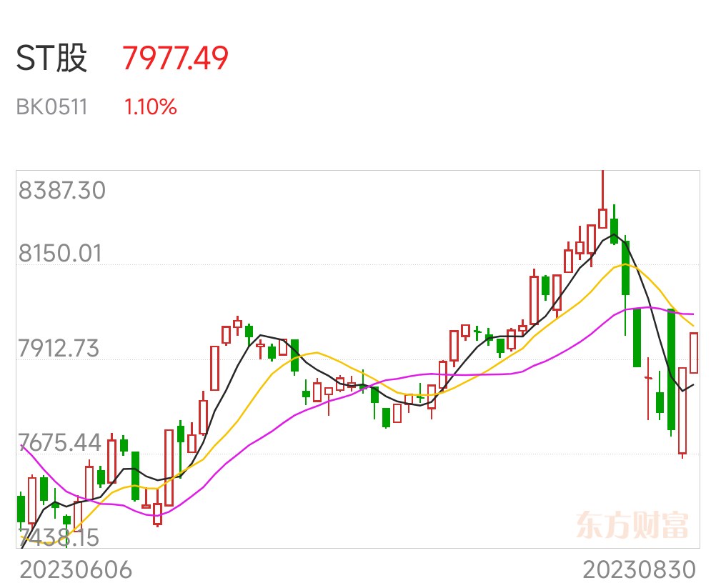This screenshot has width=716, height=588.
Task: Click the 8387.30 price axis label
Action: pos(62,190)
